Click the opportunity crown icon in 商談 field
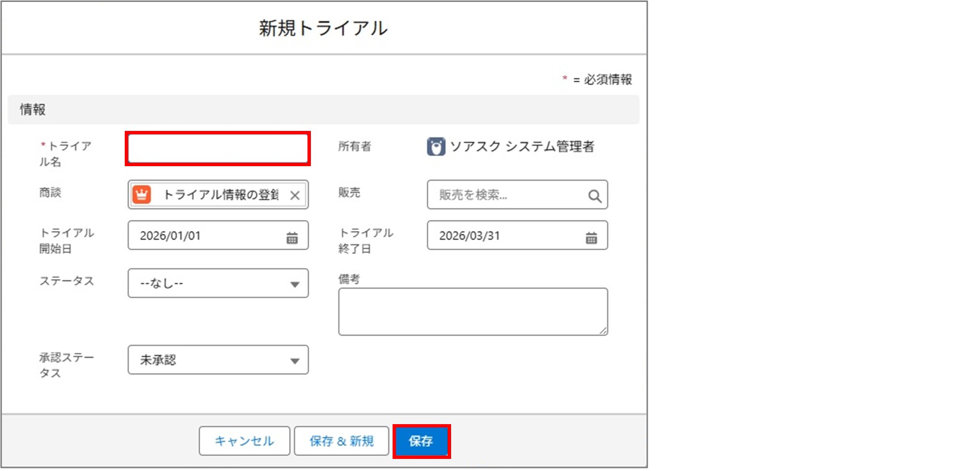 tap(141, 195)
